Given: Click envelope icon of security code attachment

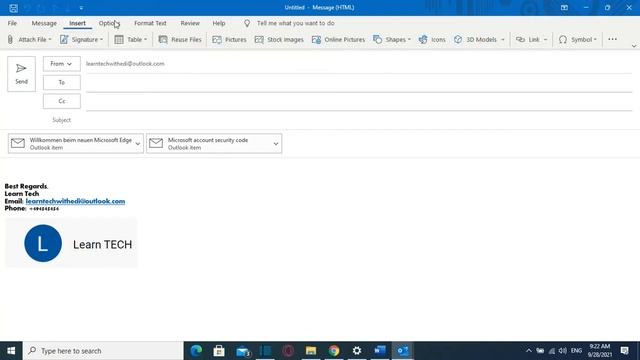Looking at the screenshot, I should point(156,143).
